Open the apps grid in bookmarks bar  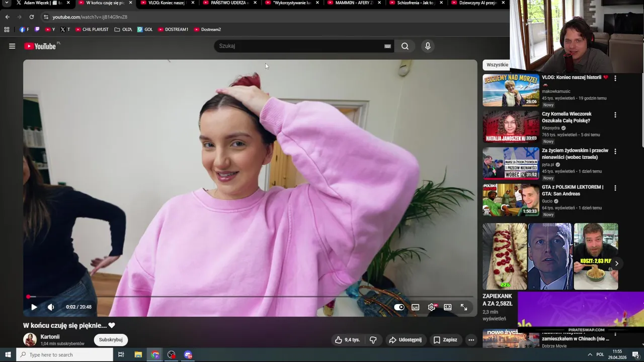7,30
